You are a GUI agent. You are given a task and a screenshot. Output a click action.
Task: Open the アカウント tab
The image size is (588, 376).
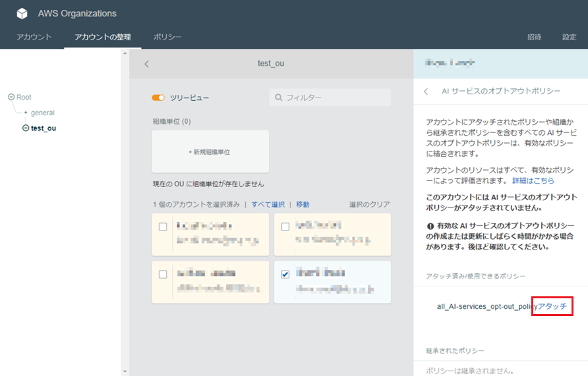click(34, 37)
